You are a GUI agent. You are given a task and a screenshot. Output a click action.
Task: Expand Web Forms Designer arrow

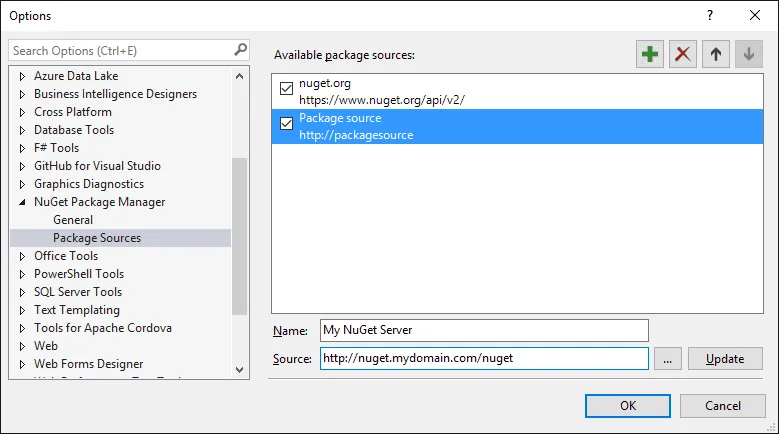[22, 364]
